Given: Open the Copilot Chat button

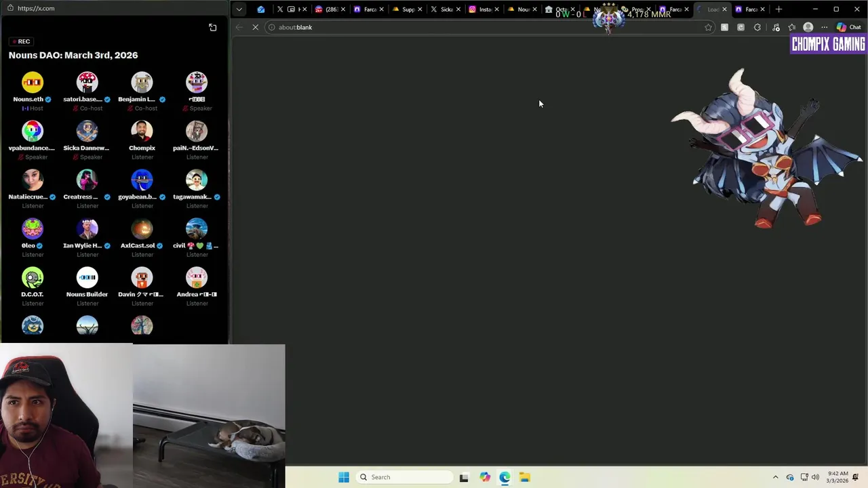Looking at the screenshot, I should pyautogui.click(x=848, y=27).
